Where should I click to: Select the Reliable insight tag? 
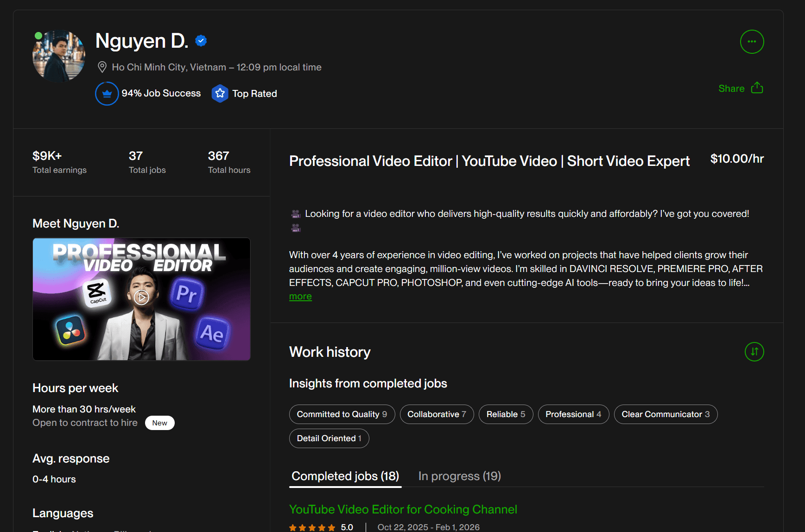(506, 414)
